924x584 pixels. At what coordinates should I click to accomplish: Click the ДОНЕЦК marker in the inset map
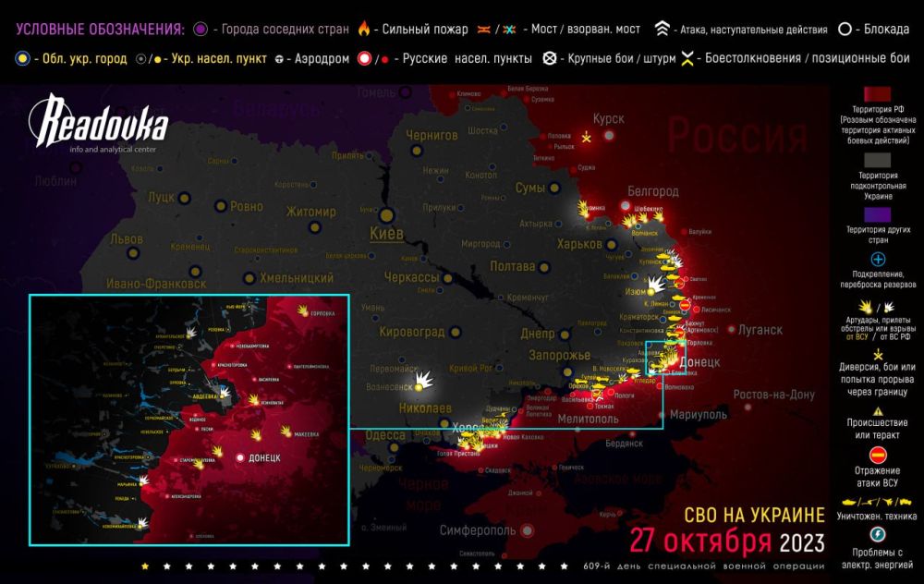click(x=240, y=457)
